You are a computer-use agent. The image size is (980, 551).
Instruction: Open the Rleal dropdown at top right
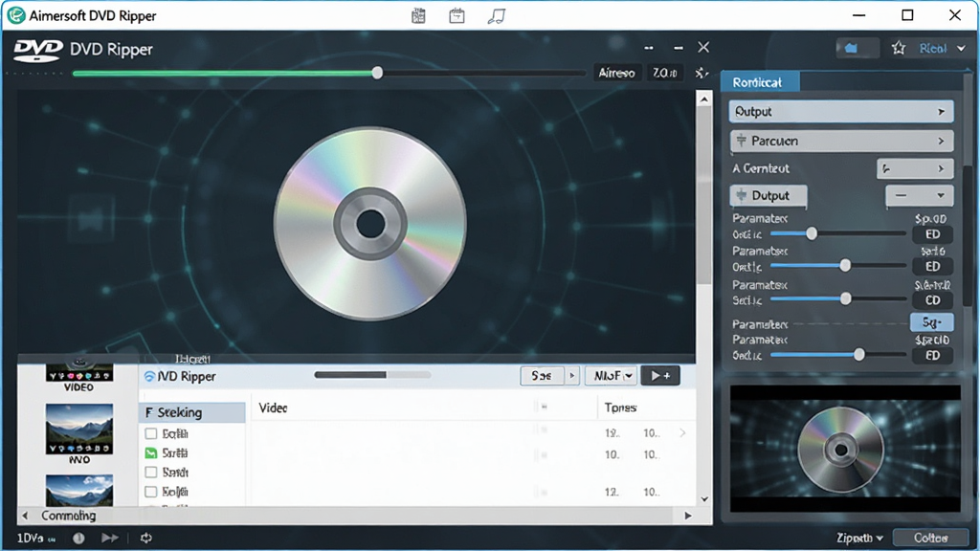click(943, 48)
